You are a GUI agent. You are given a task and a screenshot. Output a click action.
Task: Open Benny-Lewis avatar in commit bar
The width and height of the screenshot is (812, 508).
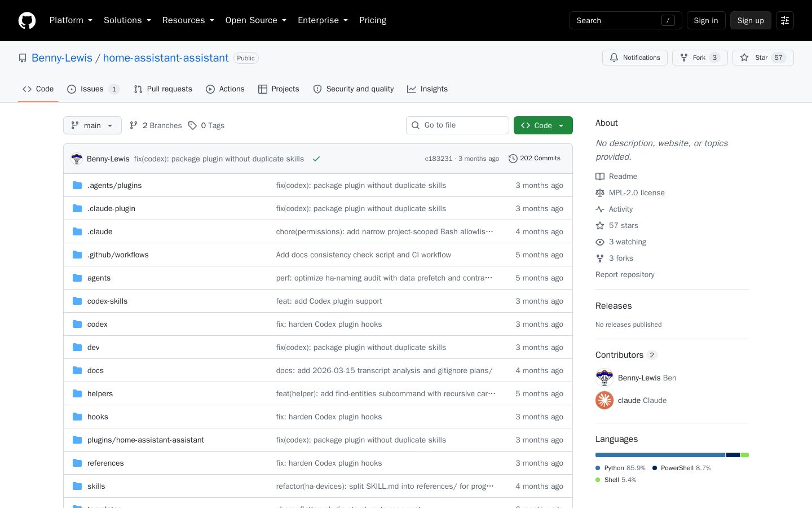point(77,159)
